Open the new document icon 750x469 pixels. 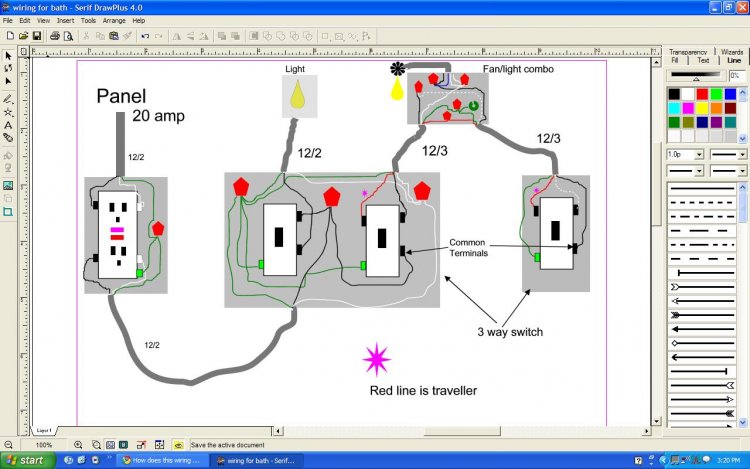[9, 35]
